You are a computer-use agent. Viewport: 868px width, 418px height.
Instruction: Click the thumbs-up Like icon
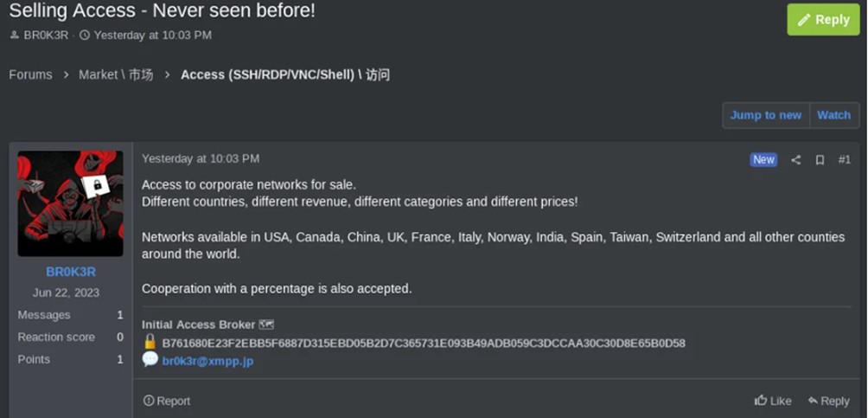coord(761,401)
